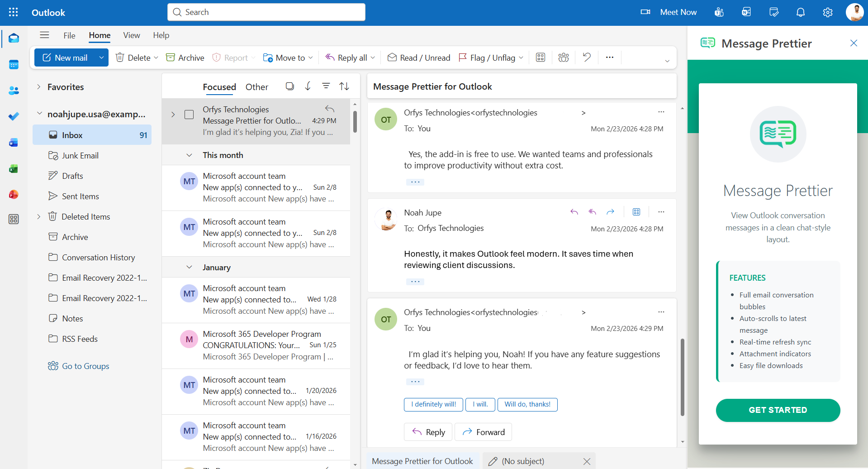The image size is (868, 469).
Task: Open More apps grid in left rail
Action: (14, 220)
